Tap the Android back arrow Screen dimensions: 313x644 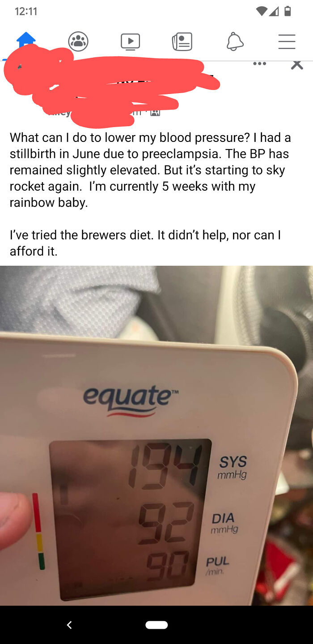[69, 625]
